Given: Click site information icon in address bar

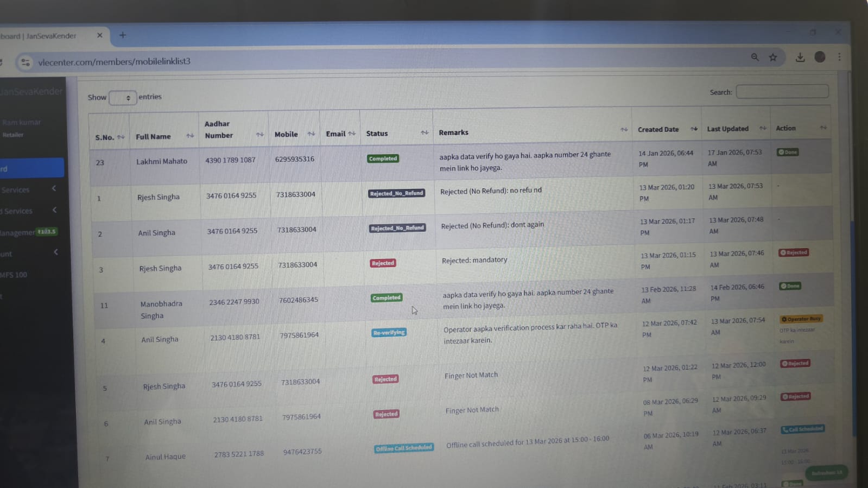Looking at the screenshot, I should click(26, 62).
